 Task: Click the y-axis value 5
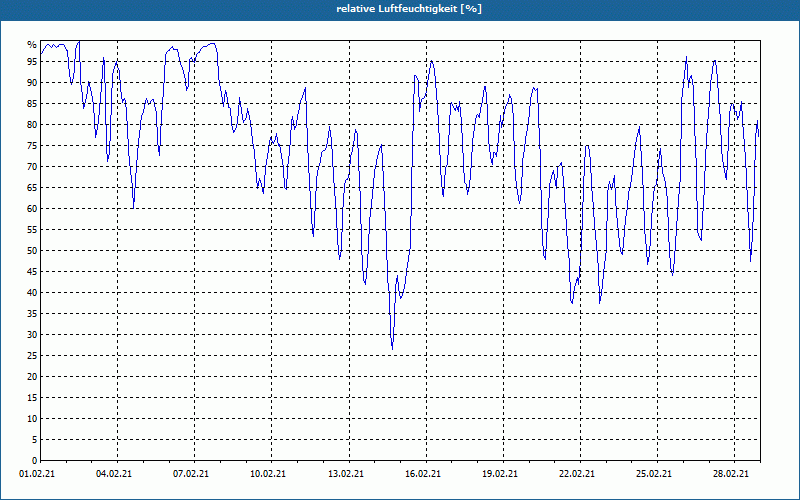(34, 440)
